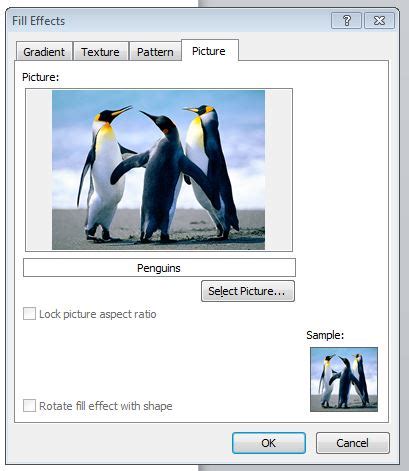Select the Picture tab
The width and height of the screenshot is (409, 471).
pos(209,51)
